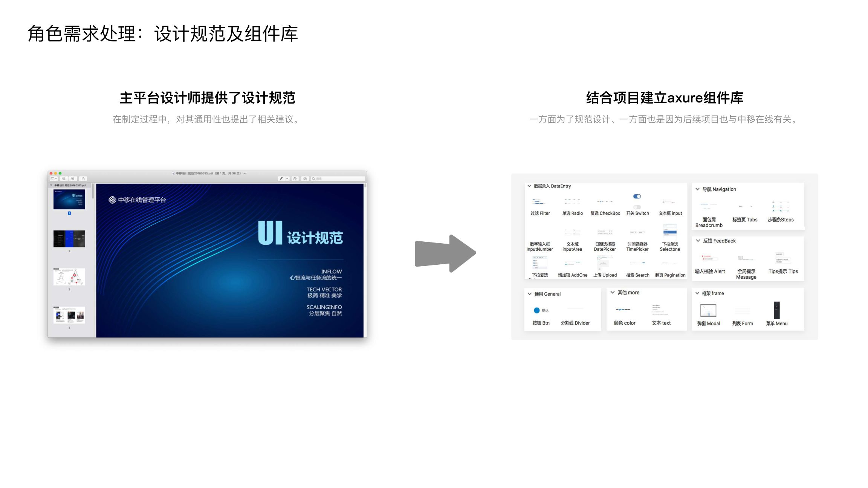Collapse the 数据录入 DataEntry section
This screenshot has width=868, height=488.
(x=529, y=186)
